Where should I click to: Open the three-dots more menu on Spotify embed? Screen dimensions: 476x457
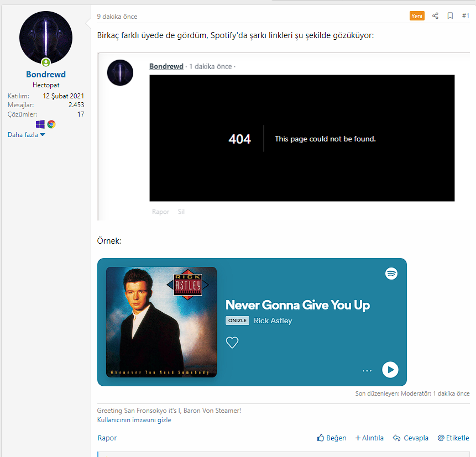367,371
